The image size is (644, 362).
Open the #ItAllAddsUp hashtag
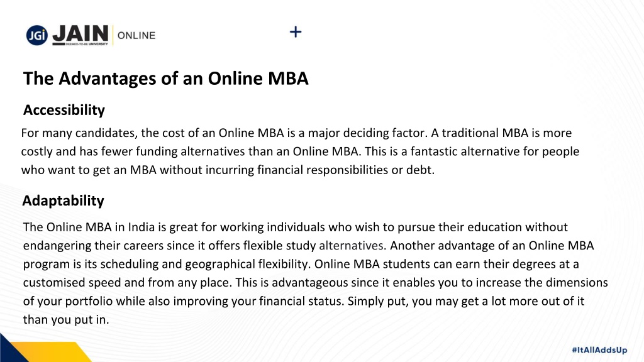(x=599, y=350)
